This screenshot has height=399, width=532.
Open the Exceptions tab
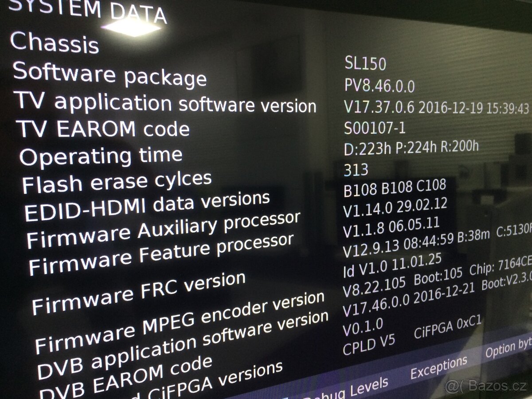[438, 367]
